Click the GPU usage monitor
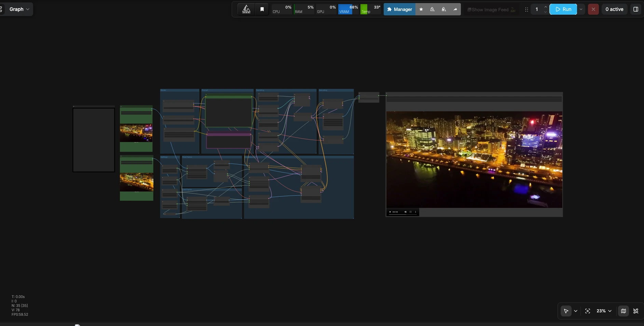The height and width of the screenshot is (326, 644). click(x=326, y=9)
